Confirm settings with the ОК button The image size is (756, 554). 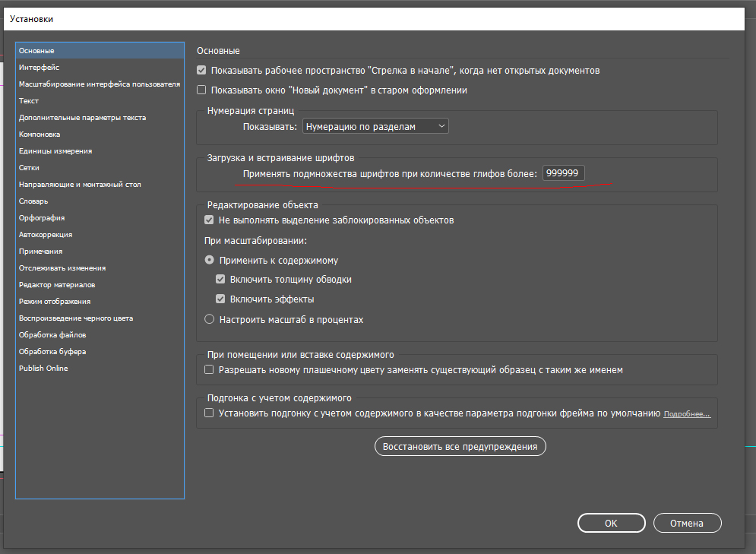coord(612,523)
